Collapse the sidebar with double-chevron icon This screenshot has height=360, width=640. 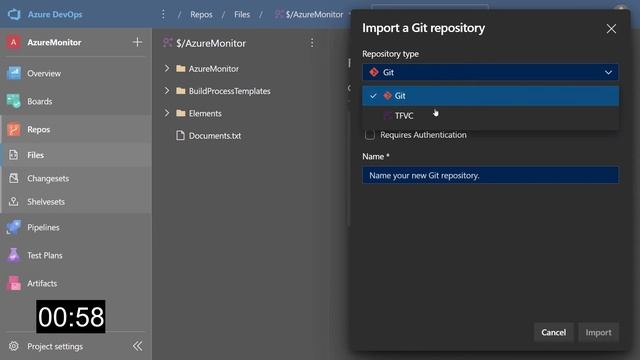(138, 346)
